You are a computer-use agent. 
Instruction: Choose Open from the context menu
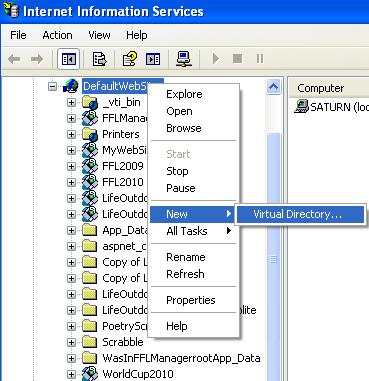coord(193,111)
